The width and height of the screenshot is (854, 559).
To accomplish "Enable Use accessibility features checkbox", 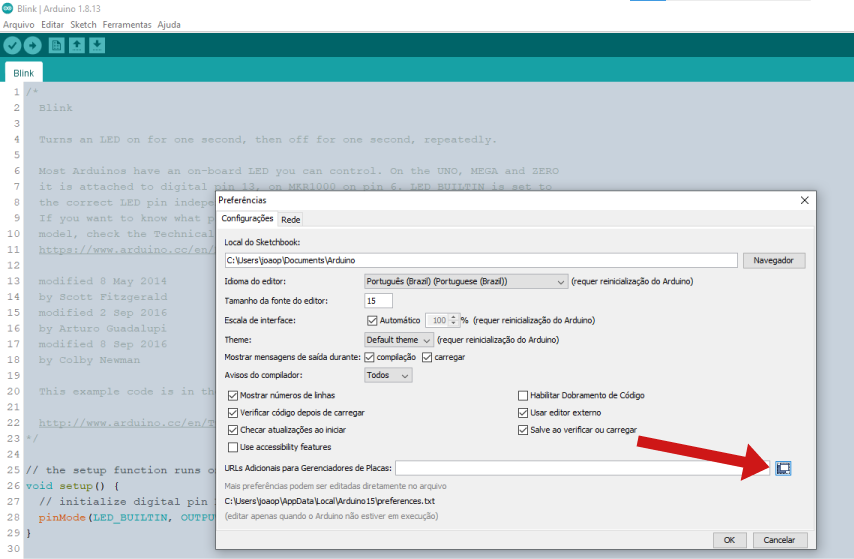I will [233, 447].
